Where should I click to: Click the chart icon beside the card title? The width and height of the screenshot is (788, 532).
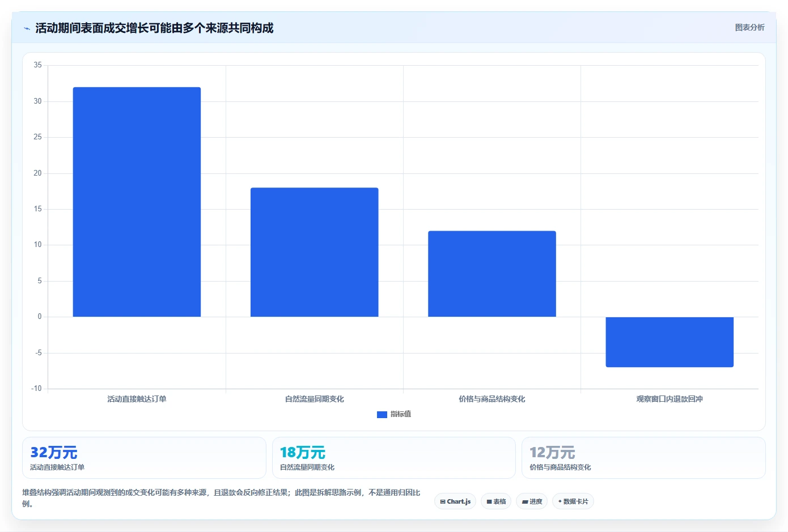(27, 28)
